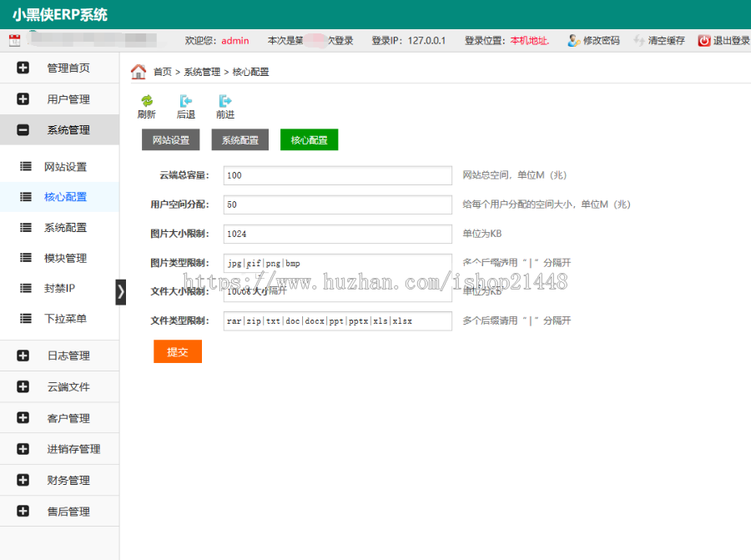This screenshot has width=751, height=560.
Task: Expand 用户管理 with its plus icon
Action: pyautogui.click(x=23, y=99)
